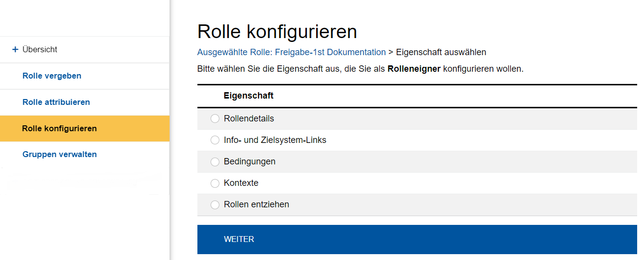This screenshot has width=644, height=260.
Task: Open the Übersicht sidebar entry
Action: coord(40,50)
